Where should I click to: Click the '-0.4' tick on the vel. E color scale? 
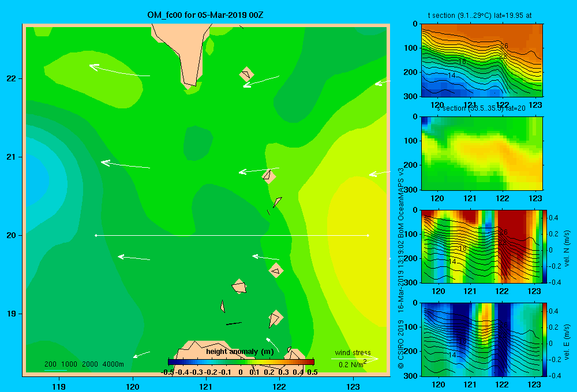coord(554,375)
